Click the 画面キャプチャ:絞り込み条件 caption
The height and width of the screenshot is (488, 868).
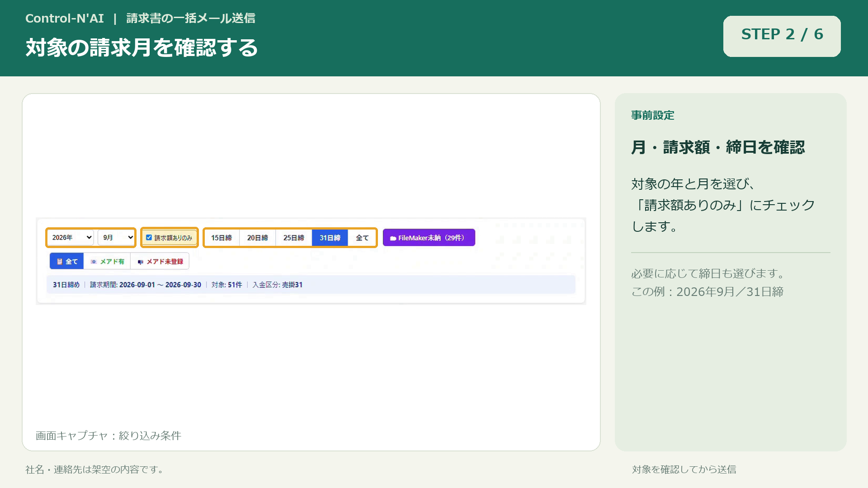(x=108, y=436)
